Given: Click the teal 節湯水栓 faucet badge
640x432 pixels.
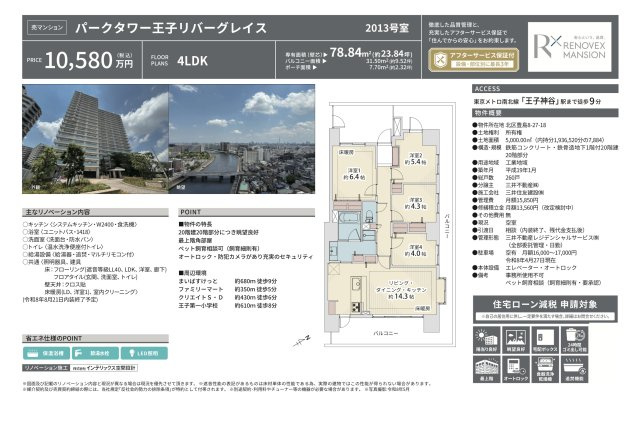Looking at the screenshot, I should (x=95, y=353).
